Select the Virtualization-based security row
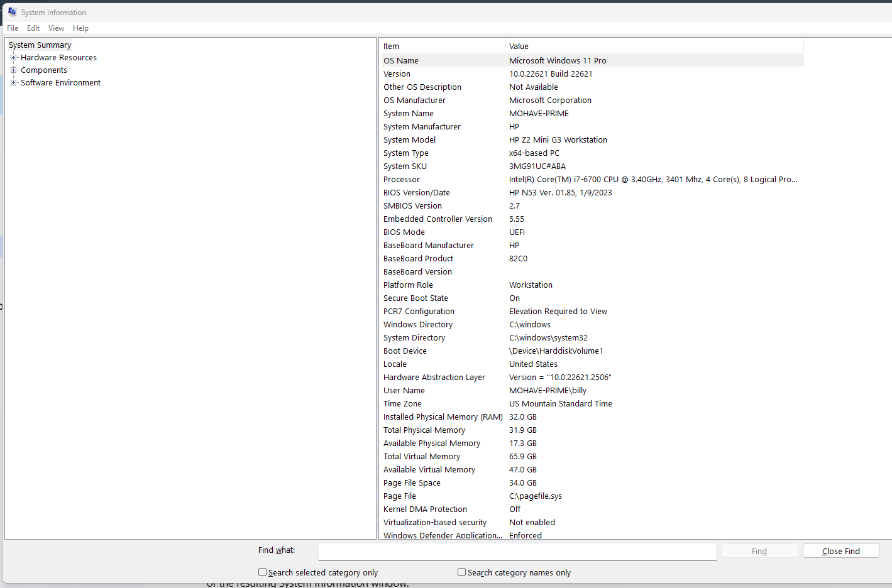The width and height of the screenshot is (892, 588). point(592,523)
